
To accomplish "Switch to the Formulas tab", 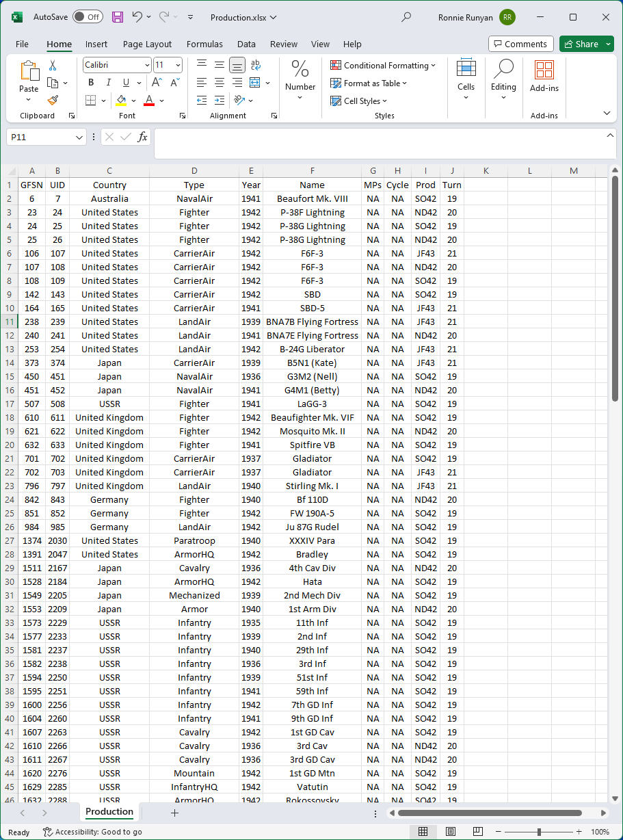I will pyautogui.click(x=204, y=44).
